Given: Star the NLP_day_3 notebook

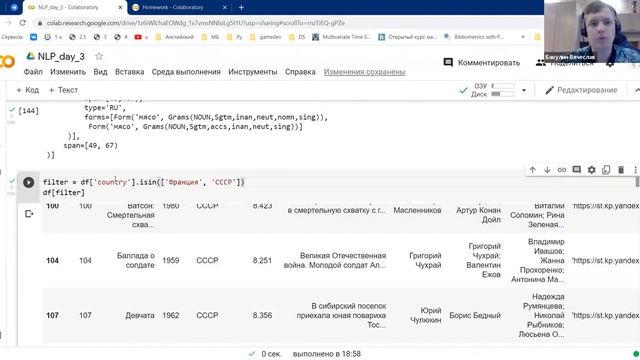Looking at the screenshot, I should tap(99, 56).
